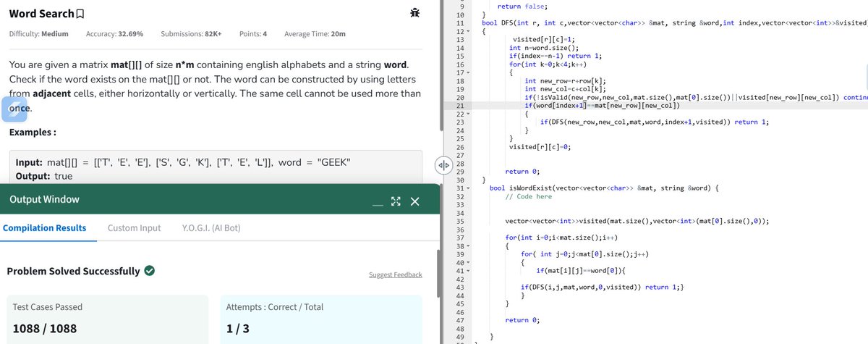The height and width of the screenshot is (344, 868).
Task: Click the Points: 4 stat
Action: (253, 34)
